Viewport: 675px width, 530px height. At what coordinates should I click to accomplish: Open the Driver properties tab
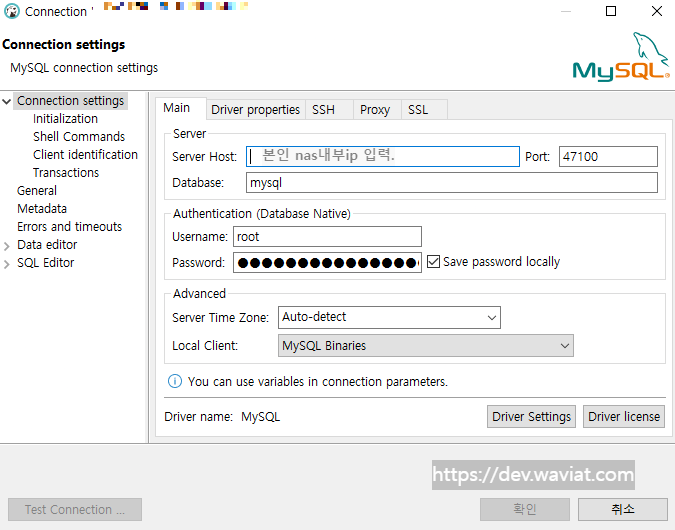(x=255, y=110)
